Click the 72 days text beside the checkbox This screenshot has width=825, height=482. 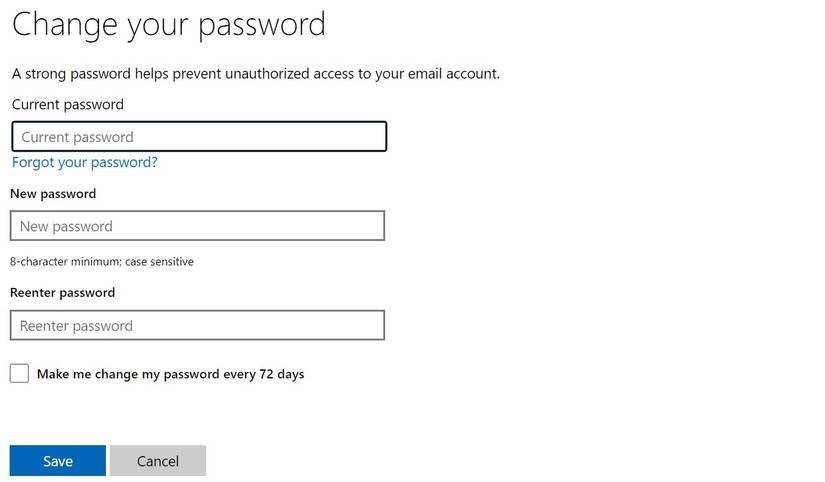(282, 374)
